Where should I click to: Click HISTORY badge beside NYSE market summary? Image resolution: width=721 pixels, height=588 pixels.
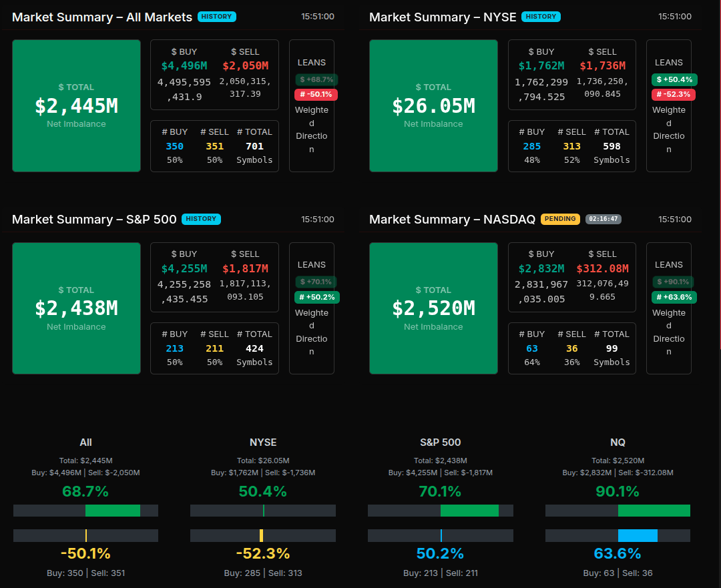click(x=541, y=17)
